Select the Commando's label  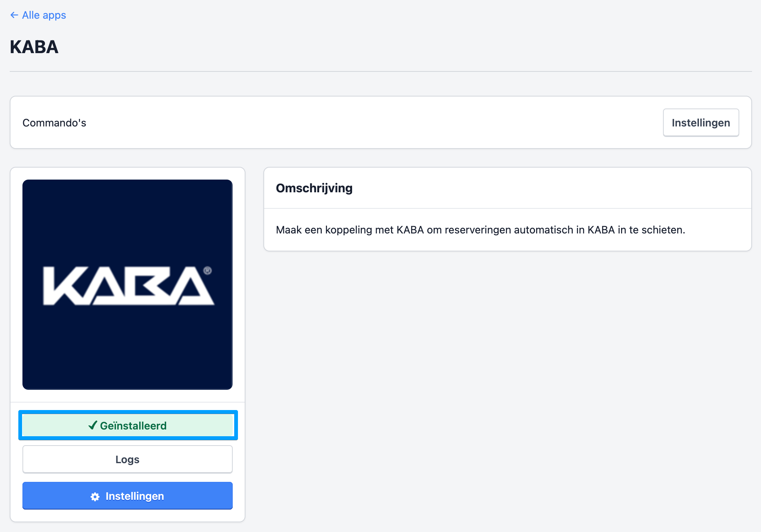[54, 123]
